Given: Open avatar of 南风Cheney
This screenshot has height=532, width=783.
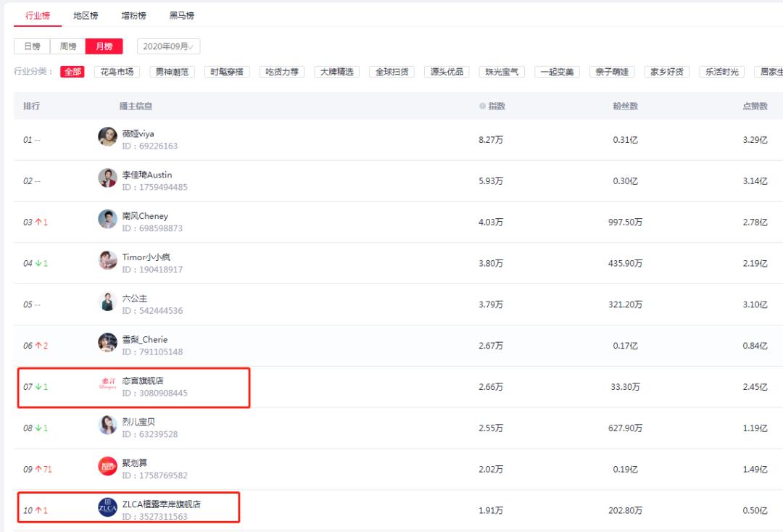Looking at the screenshot, I should tap(107, 219).
